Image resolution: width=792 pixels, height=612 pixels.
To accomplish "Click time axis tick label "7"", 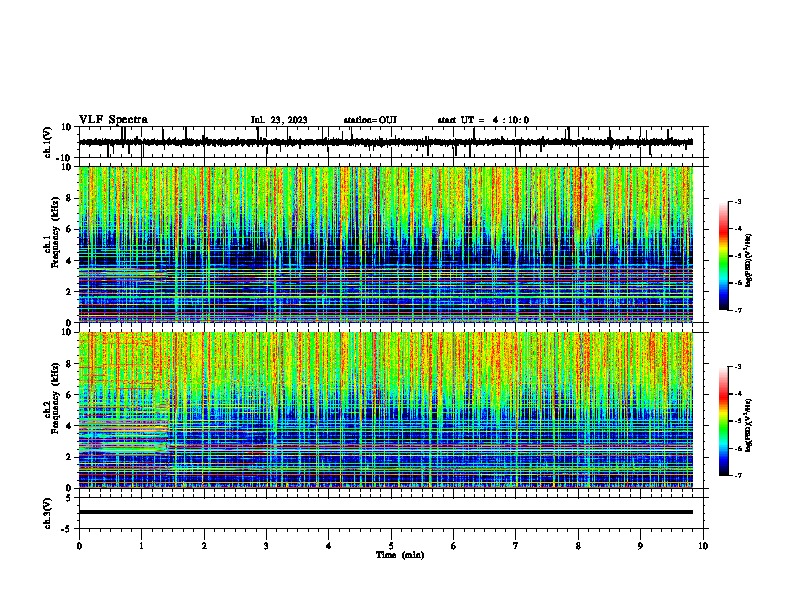I will point(516,546).
